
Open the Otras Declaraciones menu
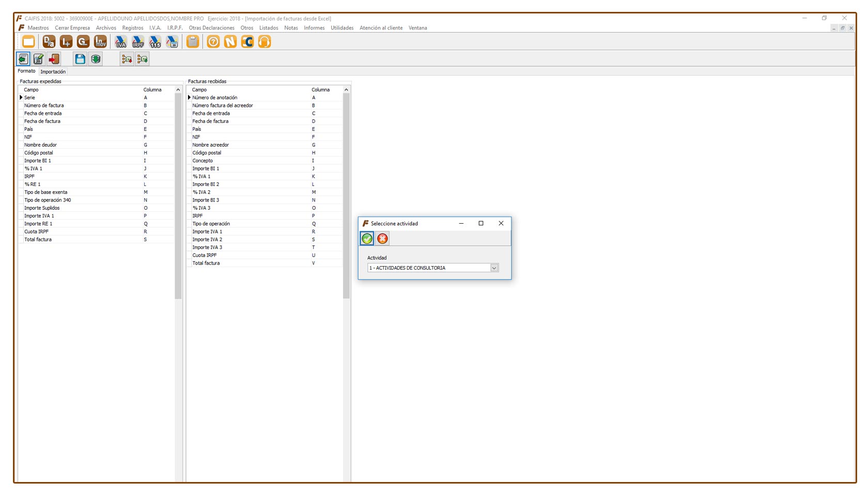click(x=211, y=28)
